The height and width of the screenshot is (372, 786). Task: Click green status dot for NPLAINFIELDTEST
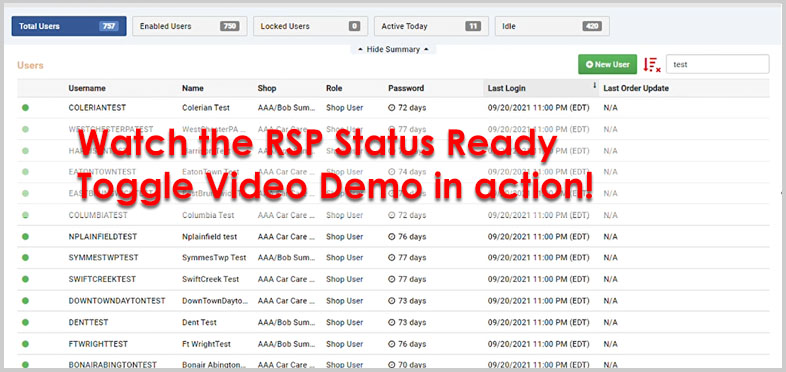click(26, 237)
